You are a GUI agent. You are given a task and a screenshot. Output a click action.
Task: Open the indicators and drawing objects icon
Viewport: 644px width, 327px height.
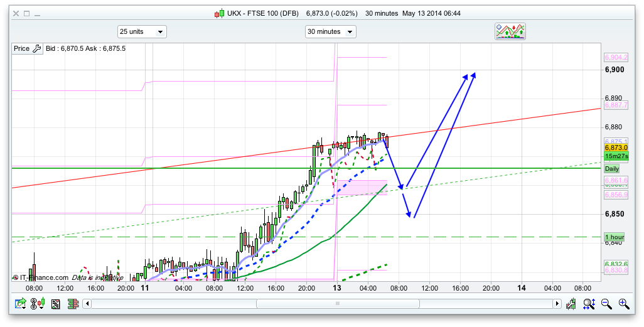click(510, 31)
